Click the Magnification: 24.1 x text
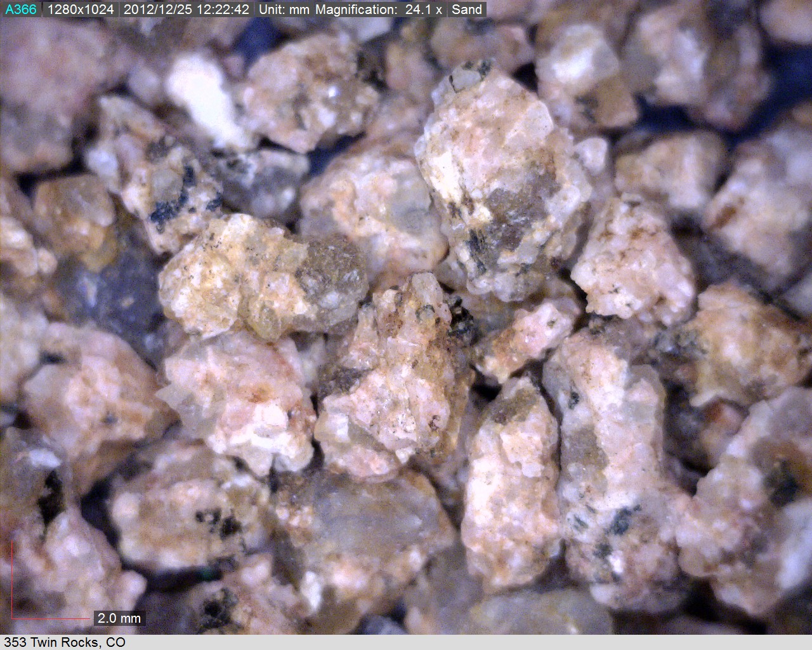 [379, 10]
